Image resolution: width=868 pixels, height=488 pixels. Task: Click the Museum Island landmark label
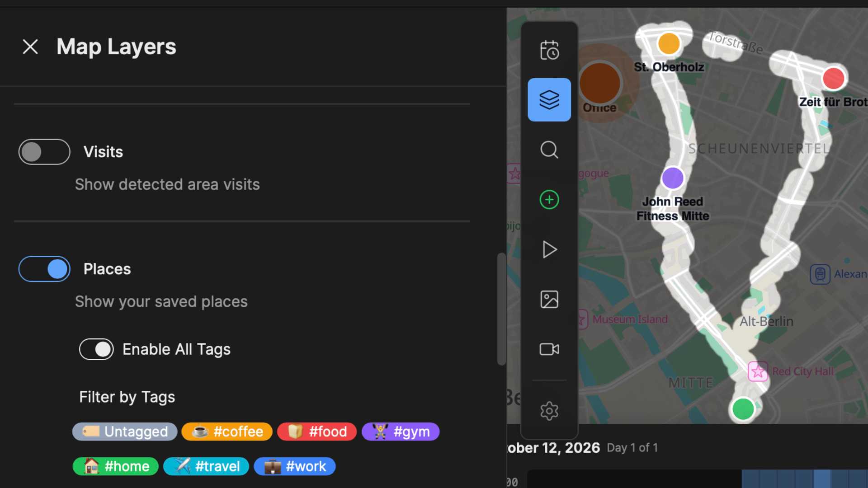pos(630,319)
